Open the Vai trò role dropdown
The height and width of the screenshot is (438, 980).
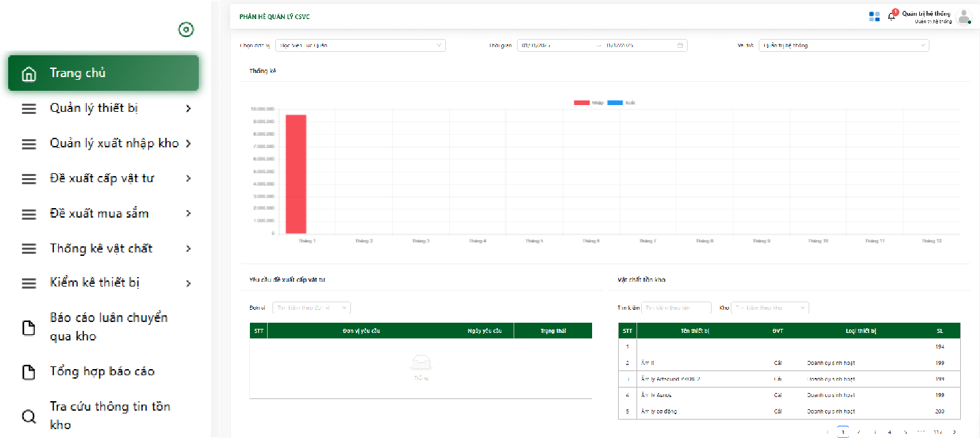click(x=843, y=46)
